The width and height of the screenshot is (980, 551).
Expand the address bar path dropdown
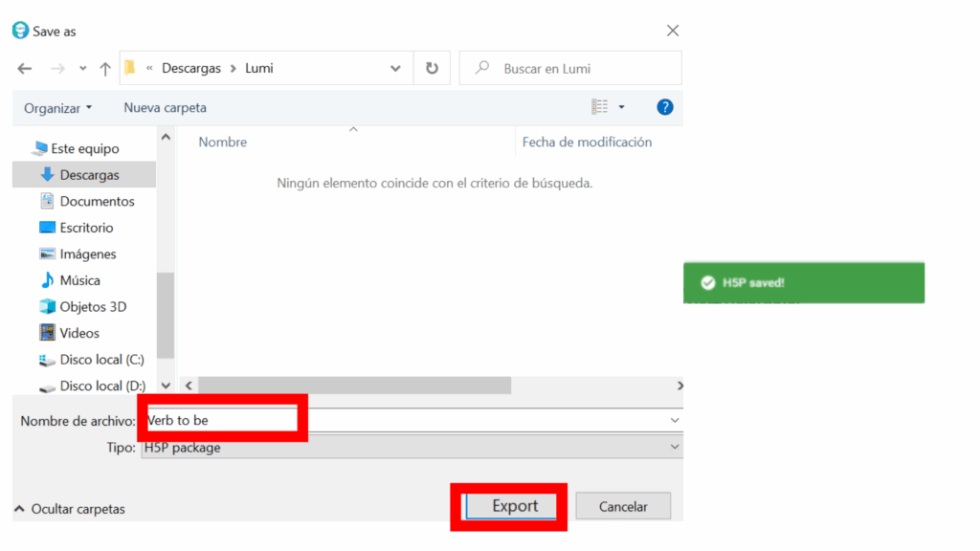pyautogui.click(x=395, y=69)
